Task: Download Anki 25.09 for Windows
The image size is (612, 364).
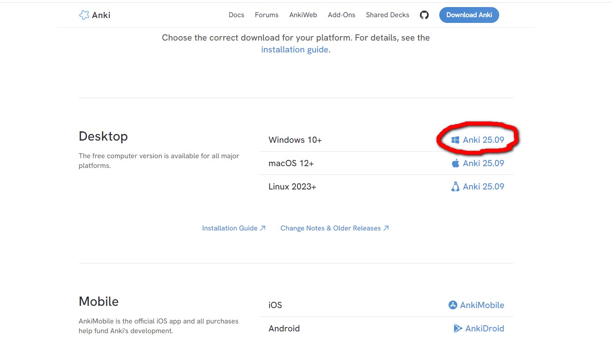Action: [x=483, y=140]
